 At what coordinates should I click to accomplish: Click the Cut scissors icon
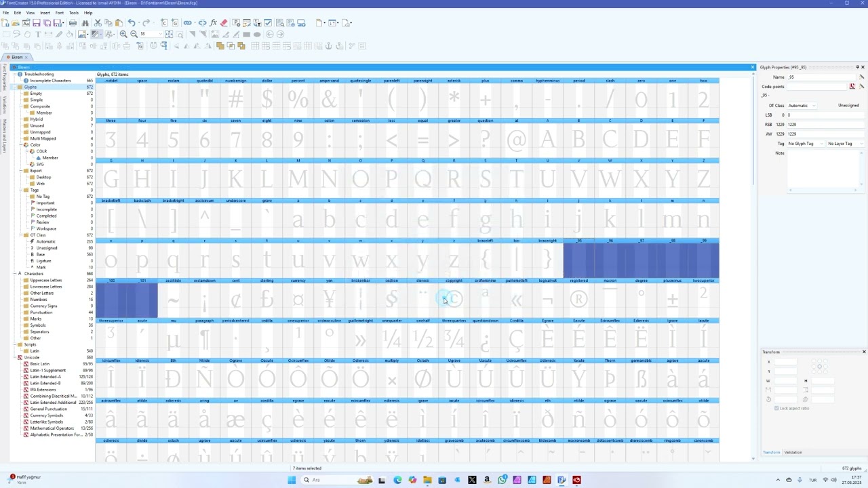coord(98,23)
